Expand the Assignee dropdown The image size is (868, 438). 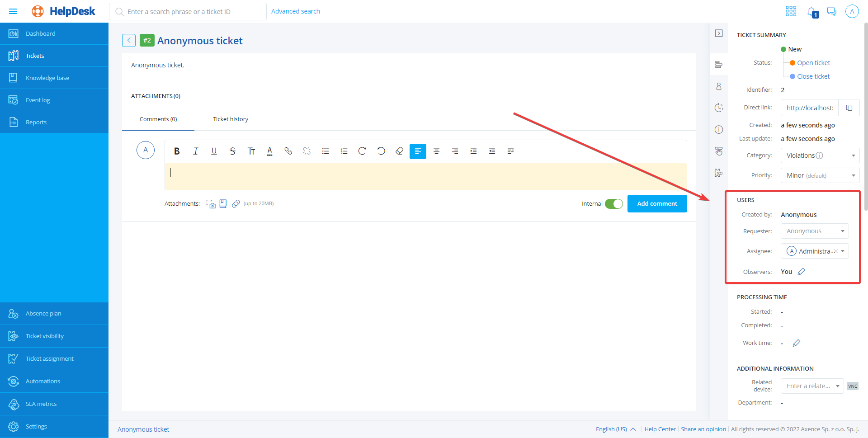click(843, 251)
